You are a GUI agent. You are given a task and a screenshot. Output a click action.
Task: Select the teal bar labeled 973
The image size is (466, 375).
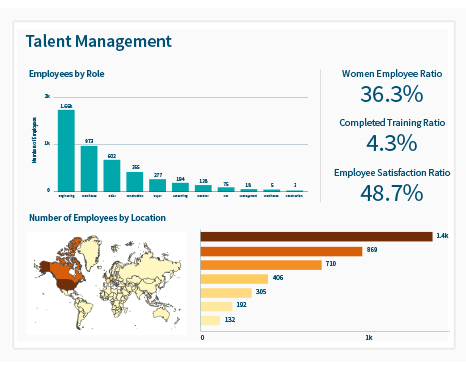coord(89,168)
